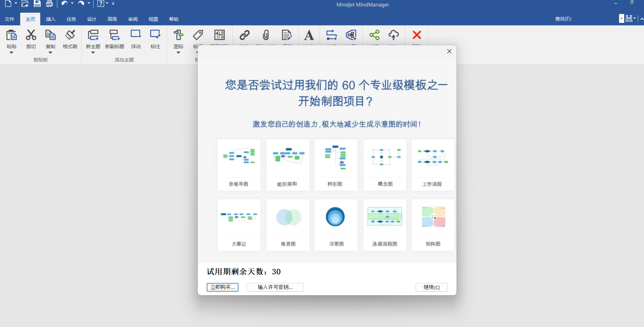Click the 新主题 new topic icon
The width and height of the screenshot is (644, 327).
pos(93,35)
